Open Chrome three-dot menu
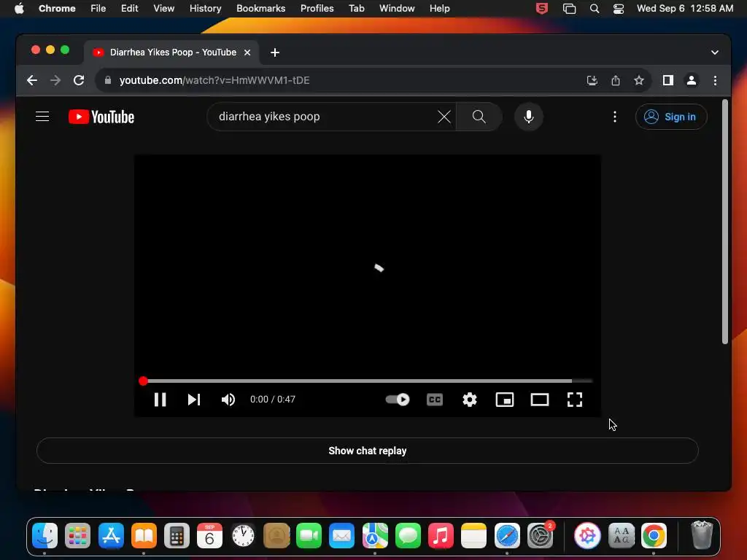747x560 pixels. pos(715,80)
